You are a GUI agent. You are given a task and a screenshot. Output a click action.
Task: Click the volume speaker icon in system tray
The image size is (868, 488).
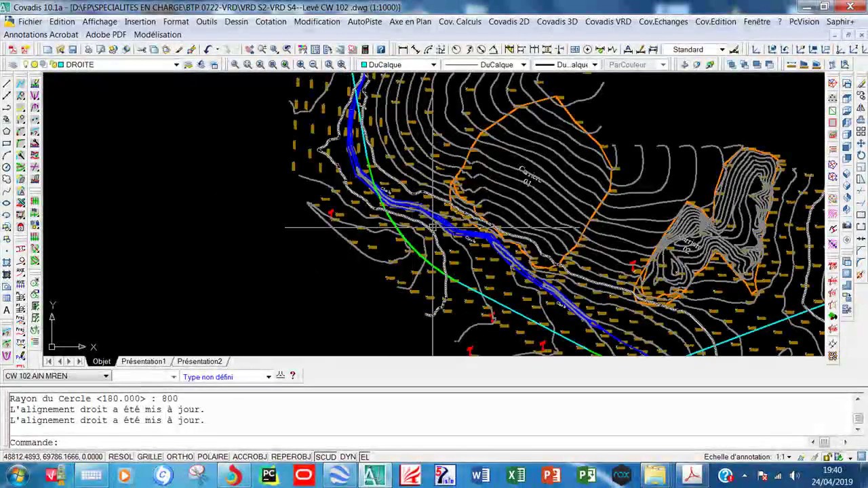[794, 476]
